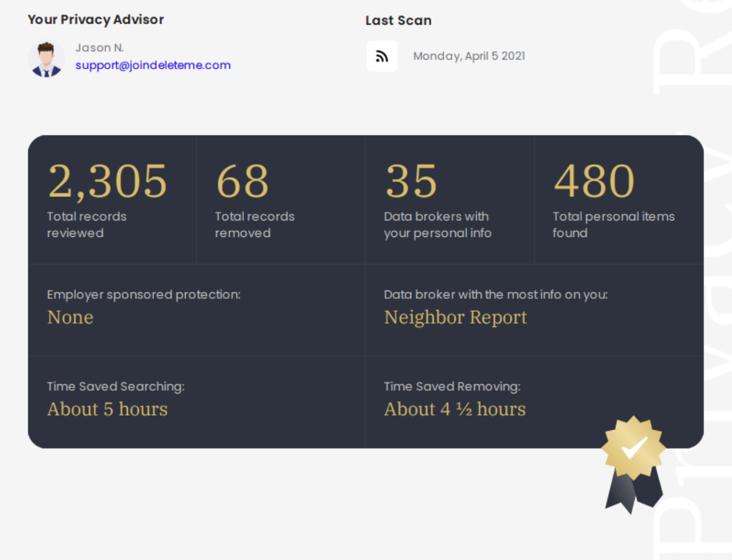Image resolution: width=732 pixels, height=560 pixels.
Task: Click the About 4 ½ hours value
Action: pos(454,409)
